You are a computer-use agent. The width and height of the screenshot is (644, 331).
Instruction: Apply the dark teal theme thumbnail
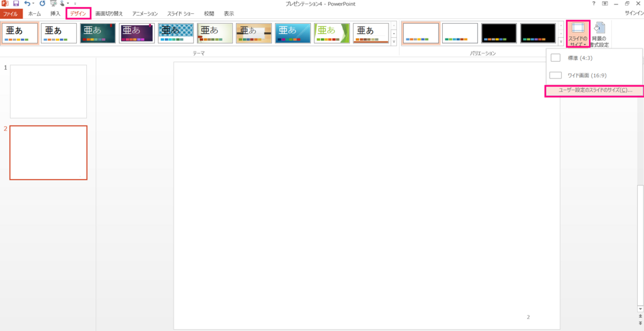pos(97,33)
